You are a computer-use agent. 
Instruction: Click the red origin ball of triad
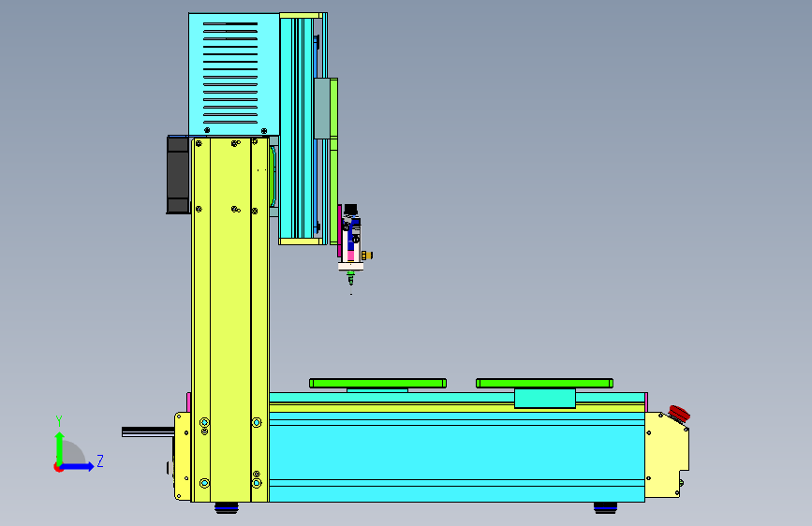58,467
